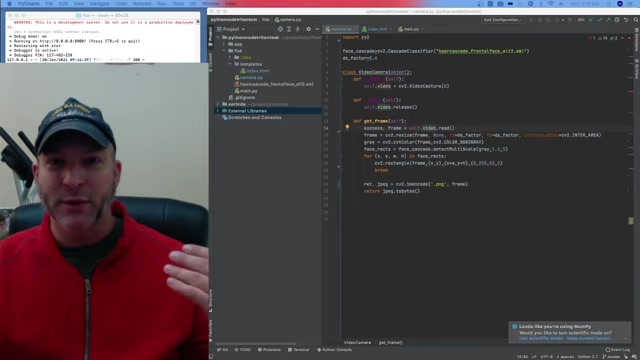Hide the Project panel with the minus icon
Image resolution: width=640 pixels, height=360 pixels.
tap(317, 29)
